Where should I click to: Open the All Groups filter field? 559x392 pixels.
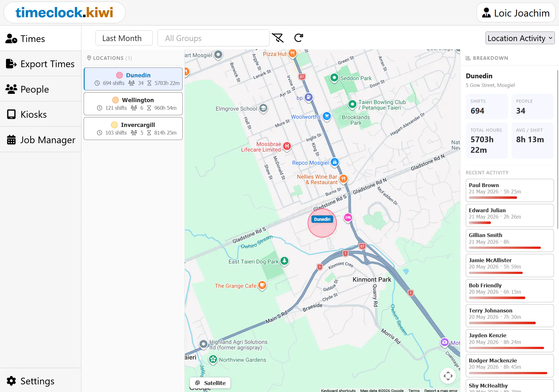[x=213, y=38]
